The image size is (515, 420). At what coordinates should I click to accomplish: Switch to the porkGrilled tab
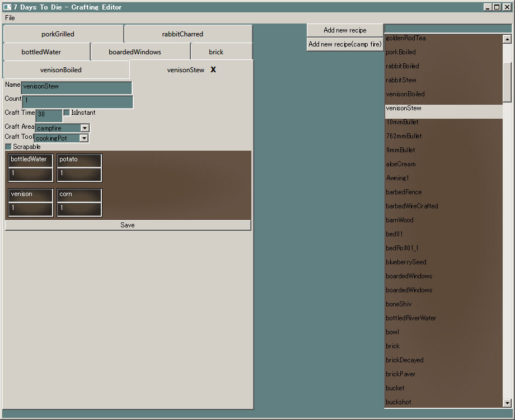tap(63, 34)
